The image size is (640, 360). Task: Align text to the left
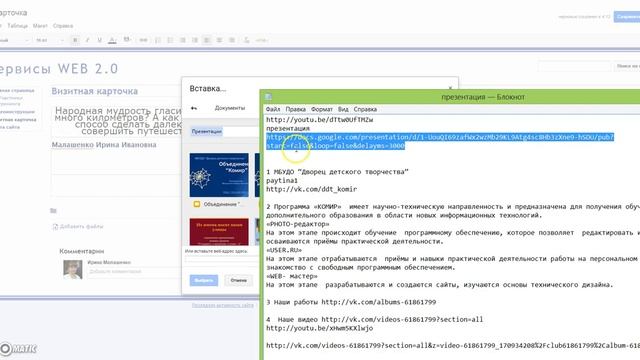coord(207,40)
